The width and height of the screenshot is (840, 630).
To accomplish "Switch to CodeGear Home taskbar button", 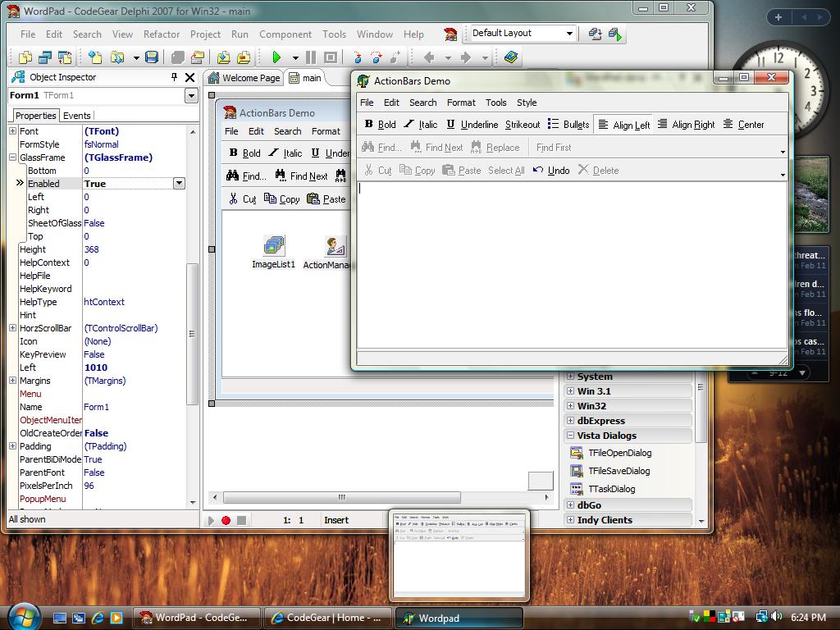I will (327, 618).
